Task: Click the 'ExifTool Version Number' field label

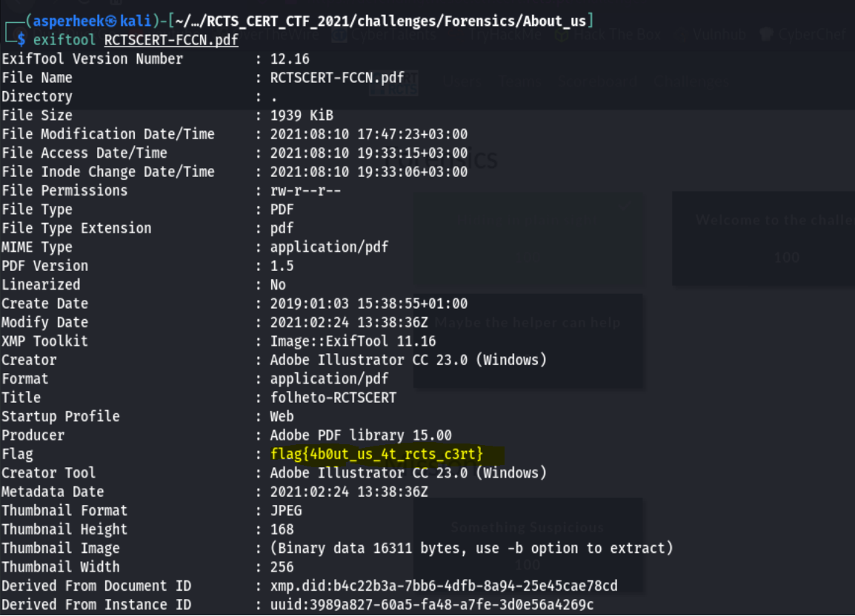Action: tap(92, 59)
